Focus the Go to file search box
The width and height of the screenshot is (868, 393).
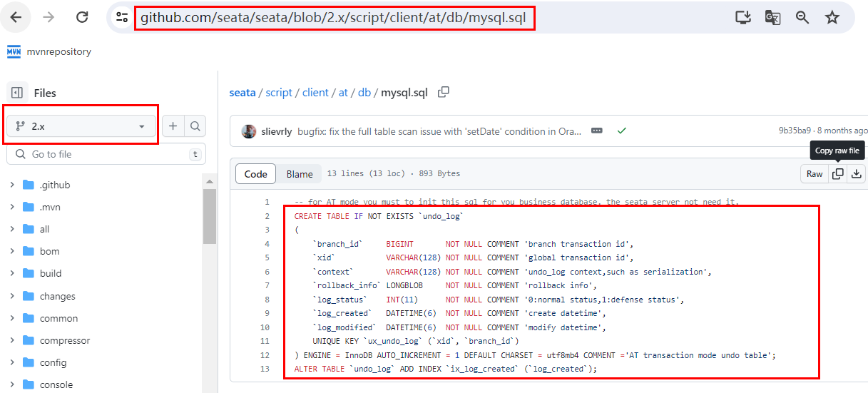106,154
